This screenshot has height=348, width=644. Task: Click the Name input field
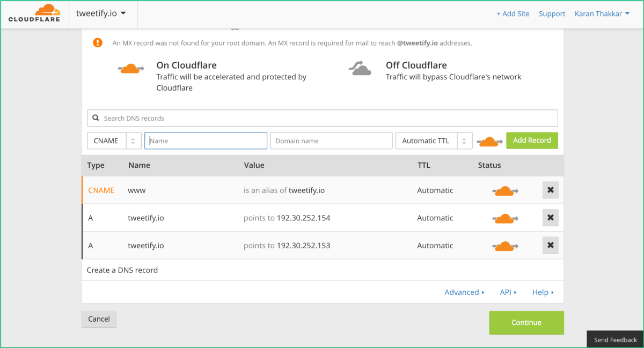point(206,140)
